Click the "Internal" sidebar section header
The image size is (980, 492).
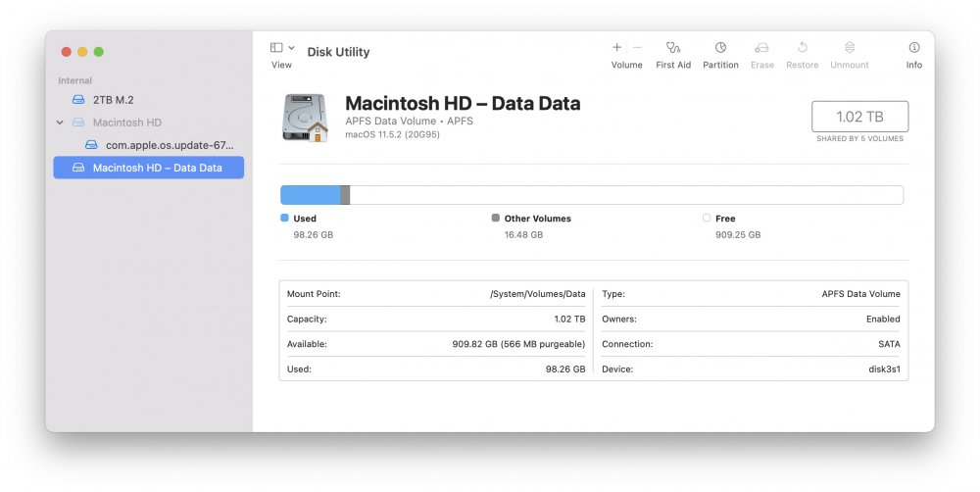tap(75, 80)
